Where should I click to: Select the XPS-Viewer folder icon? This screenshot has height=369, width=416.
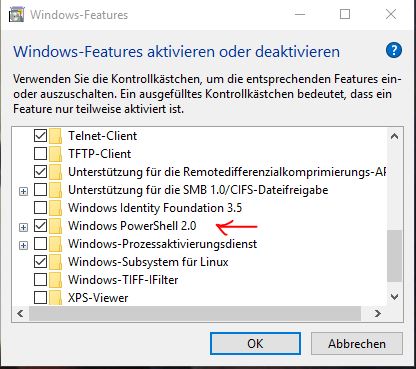(55, 298)
